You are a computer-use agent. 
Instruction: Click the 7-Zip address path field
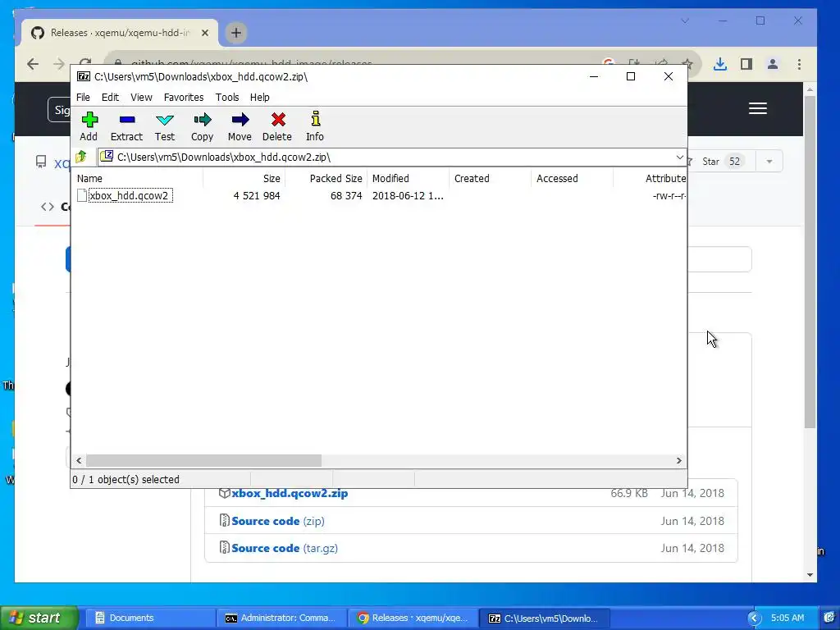pos(391,157)
